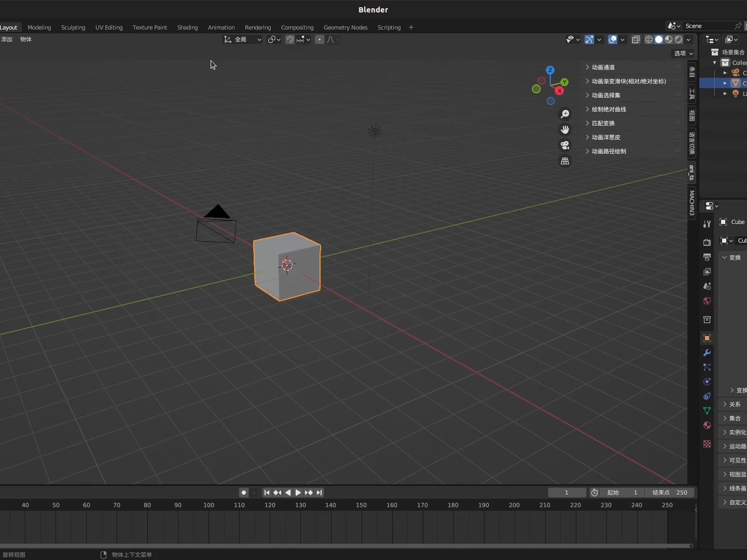Open the Output properties printer icon
747x560 pixels.
[x=707, y=257]
